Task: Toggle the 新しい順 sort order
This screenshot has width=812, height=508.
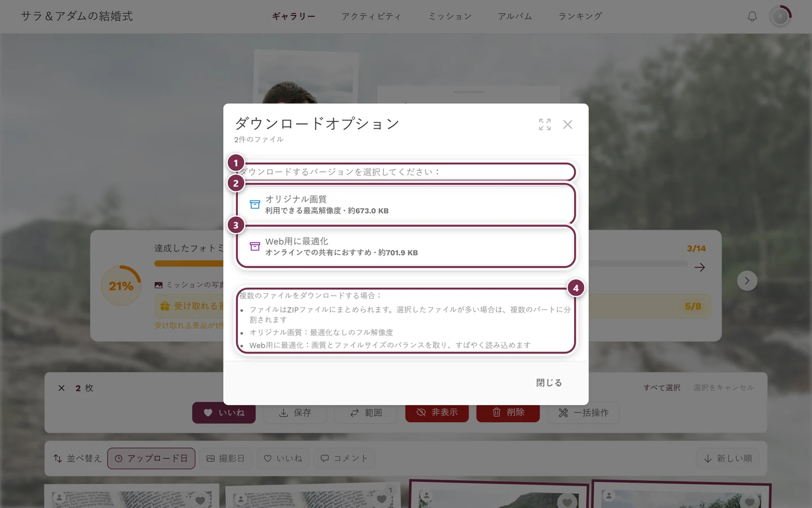Action: click(x=728, y=458)
